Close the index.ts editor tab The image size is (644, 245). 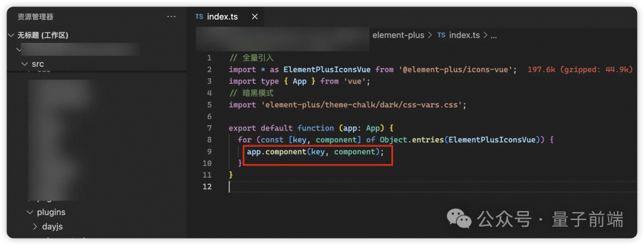(x=255, y=17)
